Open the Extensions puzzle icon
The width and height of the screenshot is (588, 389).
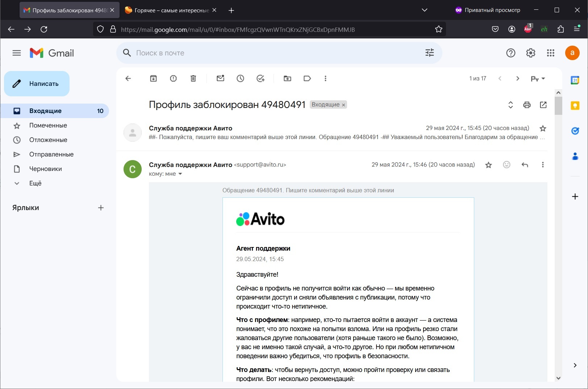point(561,29)
